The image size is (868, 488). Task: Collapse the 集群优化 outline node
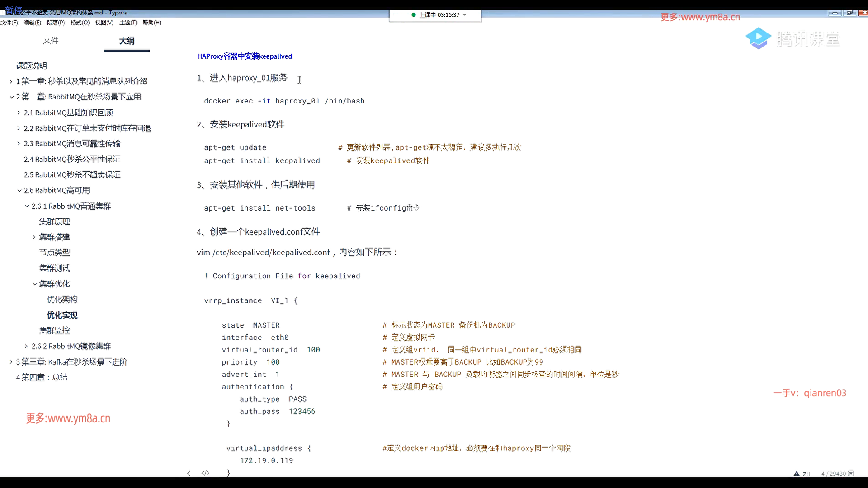34,284
